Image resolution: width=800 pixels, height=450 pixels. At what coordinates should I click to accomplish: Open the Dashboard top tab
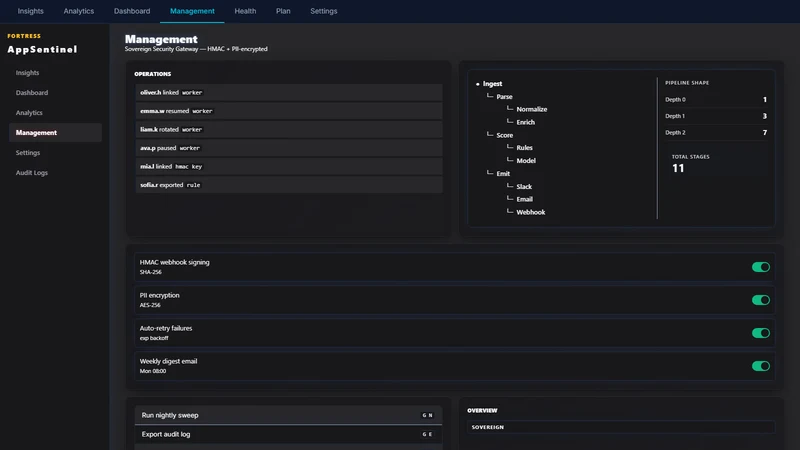[132, 11]
